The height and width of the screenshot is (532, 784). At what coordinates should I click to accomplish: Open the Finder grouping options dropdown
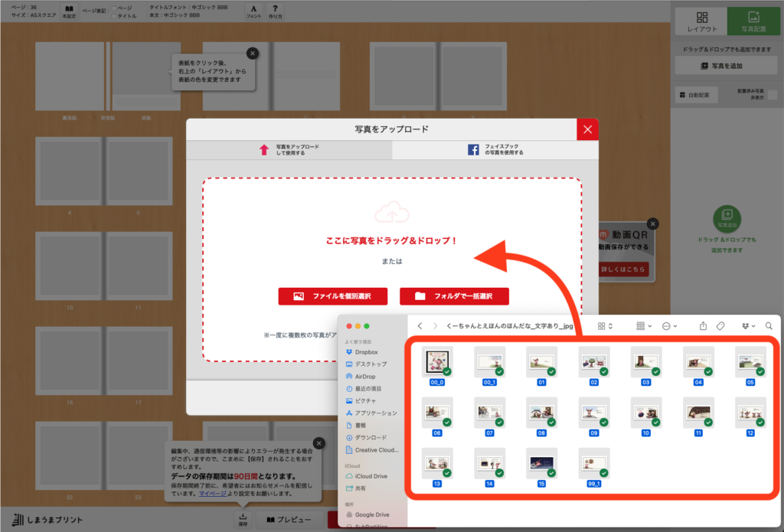(x=642, y=326)
